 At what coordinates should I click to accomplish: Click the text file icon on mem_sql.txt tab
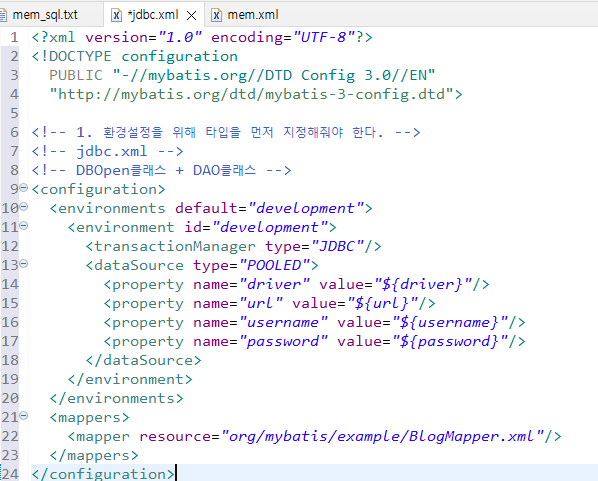tap(3, 15)
